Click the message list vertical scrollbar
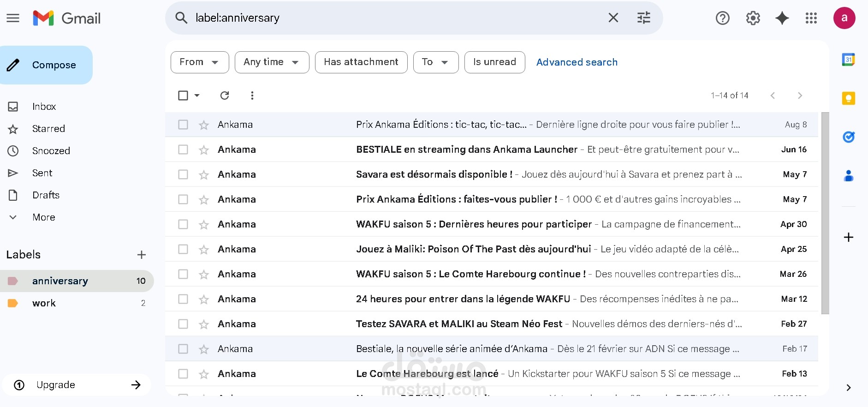The image size is (868, 407). [825, 213]
